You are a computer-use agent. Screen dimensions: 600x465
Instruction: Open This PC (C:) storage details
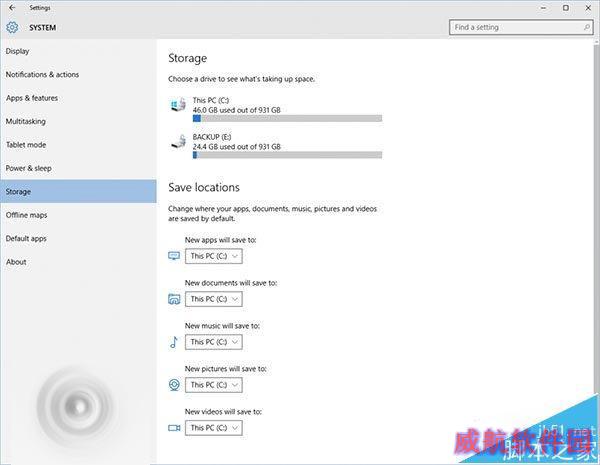[276, 109]
